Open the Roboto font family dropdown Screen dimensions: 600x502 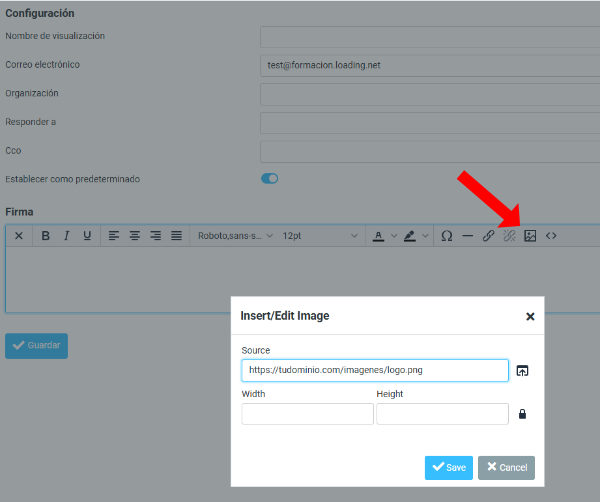(235, 236)
